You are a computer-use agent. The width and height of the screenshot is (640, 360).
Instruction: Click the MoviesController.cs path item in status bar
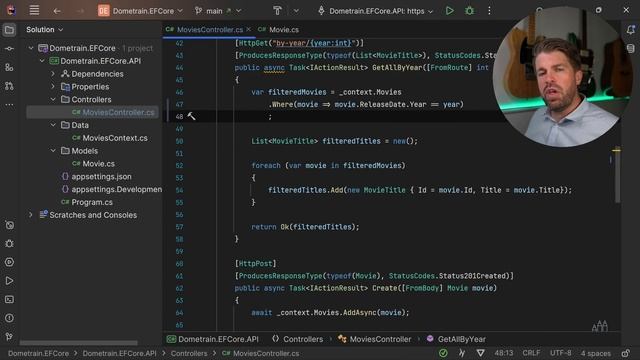coord(260,353)
